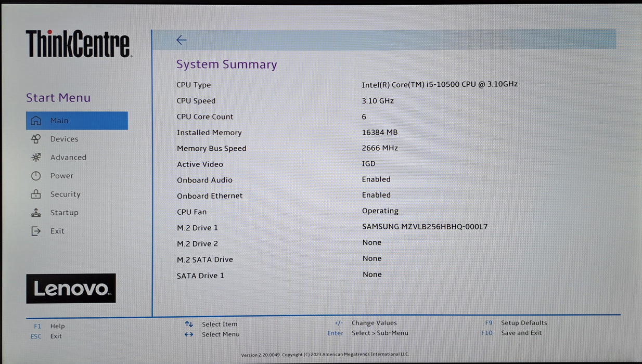This screenshot has height=364, width=642.
Task: Click the CPU Type label
Action: (x=194, y=85)
